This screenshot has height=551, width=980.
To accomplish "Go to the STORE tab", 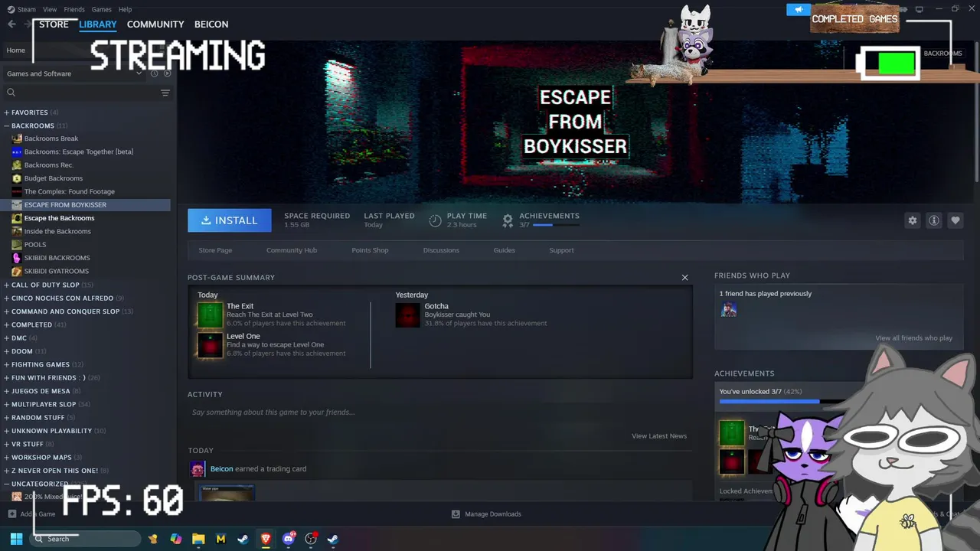I will coord(54,24).
